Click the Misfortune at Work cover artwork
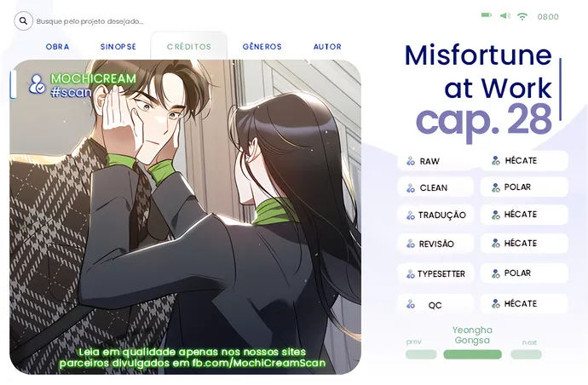588x385 pixels. pos(185,216)
